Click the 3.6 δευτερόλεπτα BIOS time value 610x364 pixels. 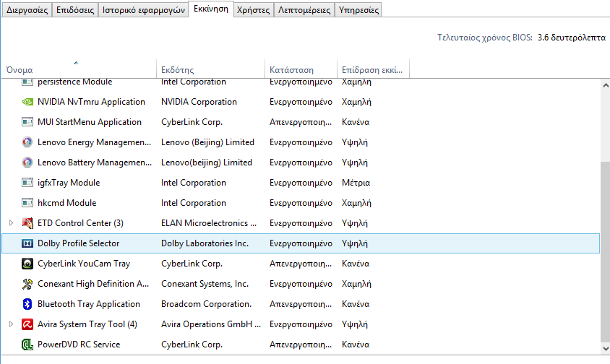572,38
